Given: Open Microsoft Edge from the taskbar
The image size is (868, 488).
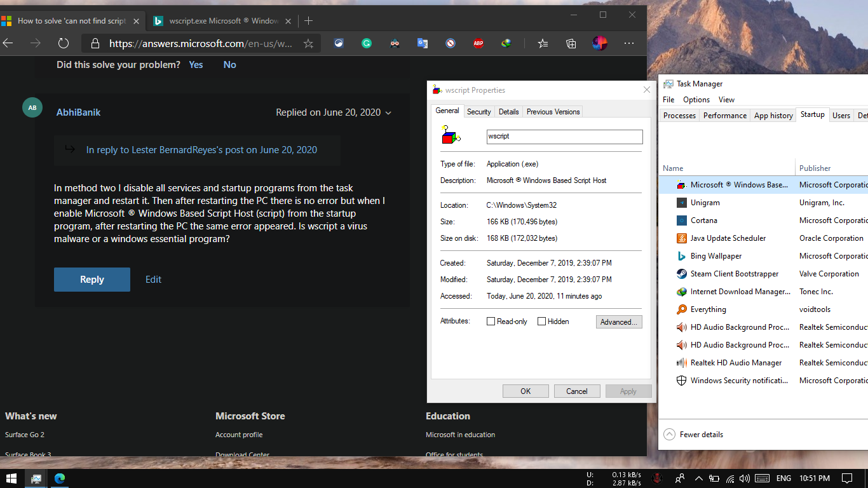Looking at the screenshot, I should pos(60,478).
